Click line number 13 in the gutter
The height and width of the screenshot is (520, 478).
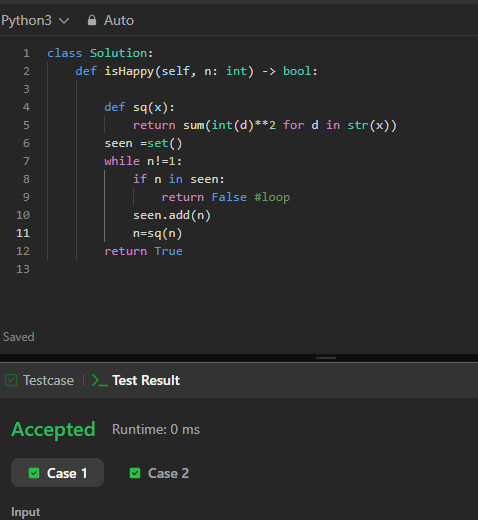(x=23, y=269)
